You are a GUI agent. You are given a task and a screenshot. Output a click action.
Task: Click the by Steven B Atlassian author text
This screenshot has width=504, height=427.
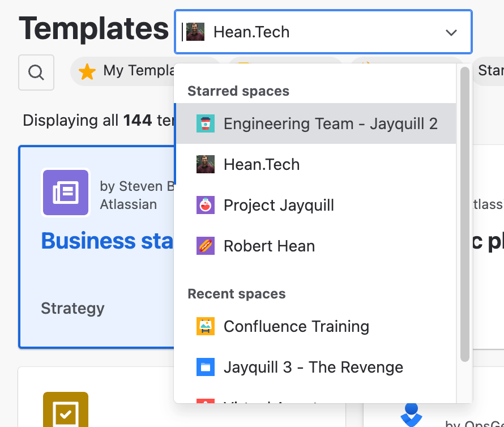tap(137, 195)
